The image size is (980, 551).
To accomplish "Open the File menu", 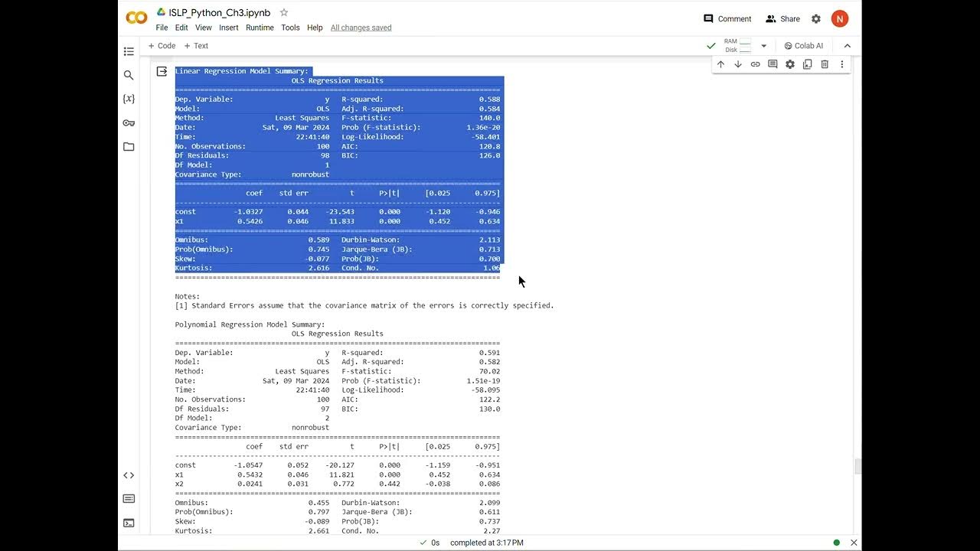I will pos(162,28).
